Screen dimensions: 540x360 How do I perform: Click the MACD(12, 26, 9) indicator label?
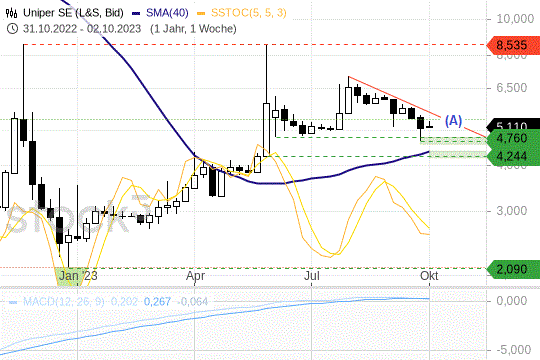pos(64,302)
